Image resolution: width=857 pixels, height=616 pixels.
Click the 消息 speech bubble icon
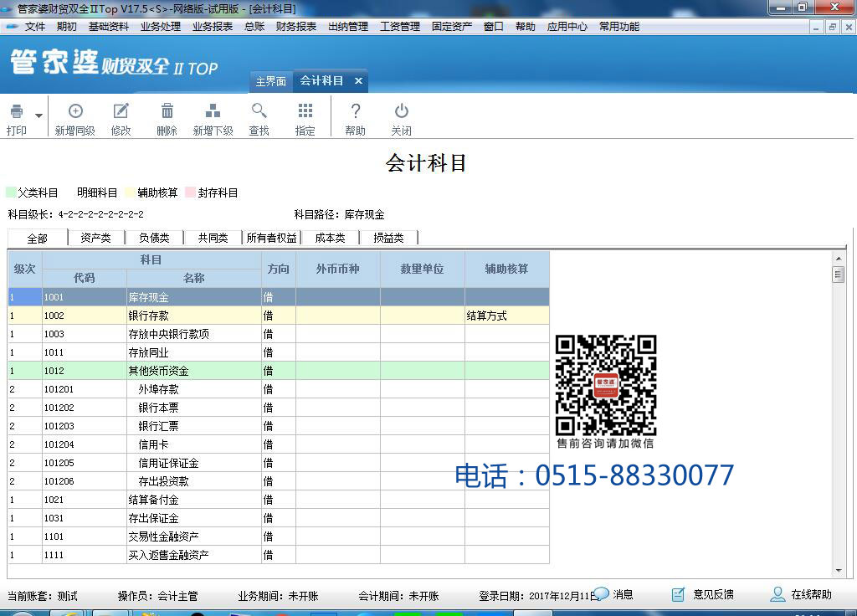coord(601,593)
